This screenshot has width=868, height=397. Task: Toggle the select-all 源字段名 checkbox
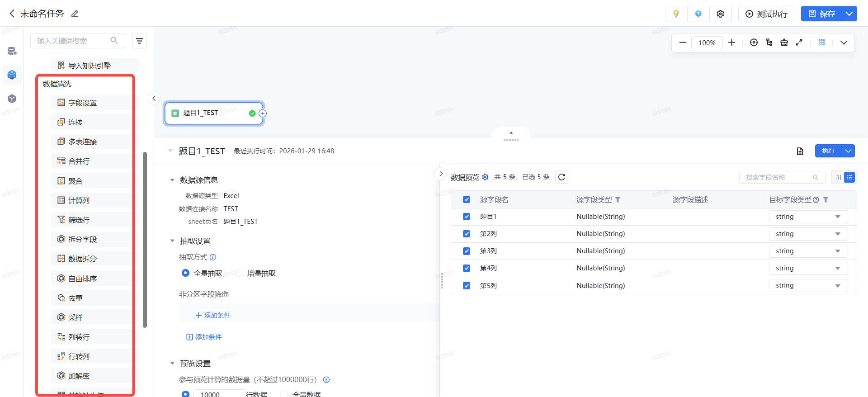[467, 199]
